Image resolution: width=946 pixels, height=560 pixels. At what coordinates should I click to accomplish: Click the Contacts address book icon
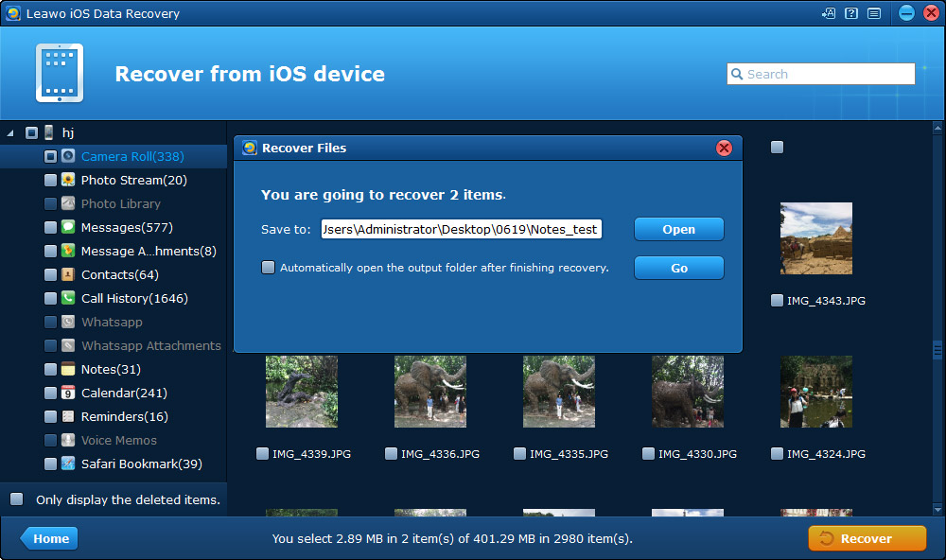pos(68,274)
